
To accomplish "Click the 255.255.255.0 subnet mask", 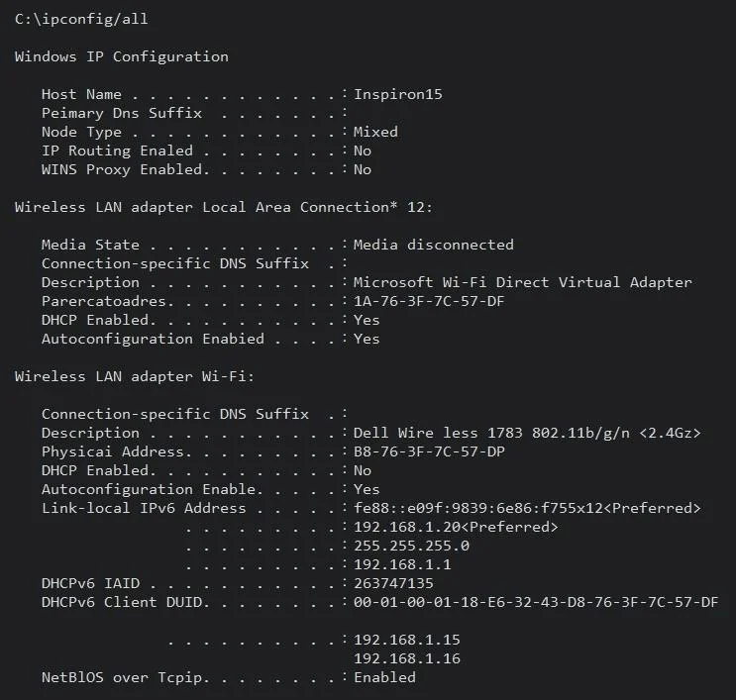I will tap(411, 546).
